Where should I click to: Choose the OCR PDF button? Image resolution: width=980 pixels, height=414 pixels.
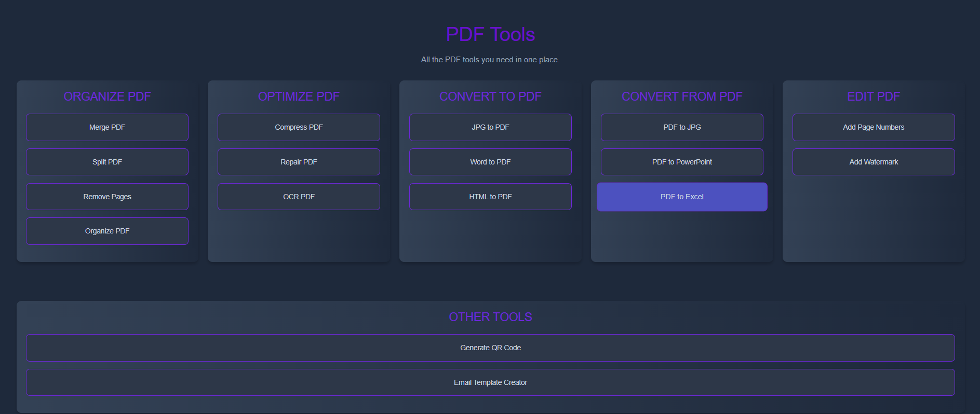[x=299, y=197]
